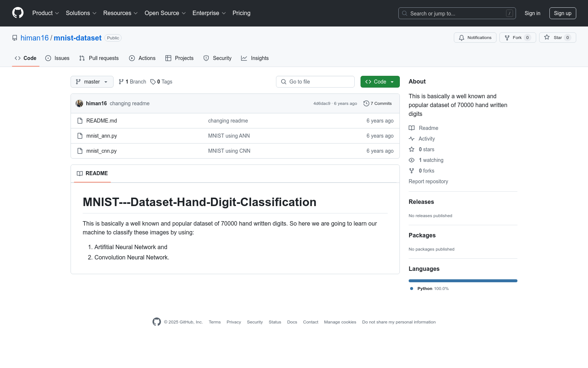This screenshot has height=368, width=588.
Task: Open the green Code dropdown
Action: coord(380,82)
